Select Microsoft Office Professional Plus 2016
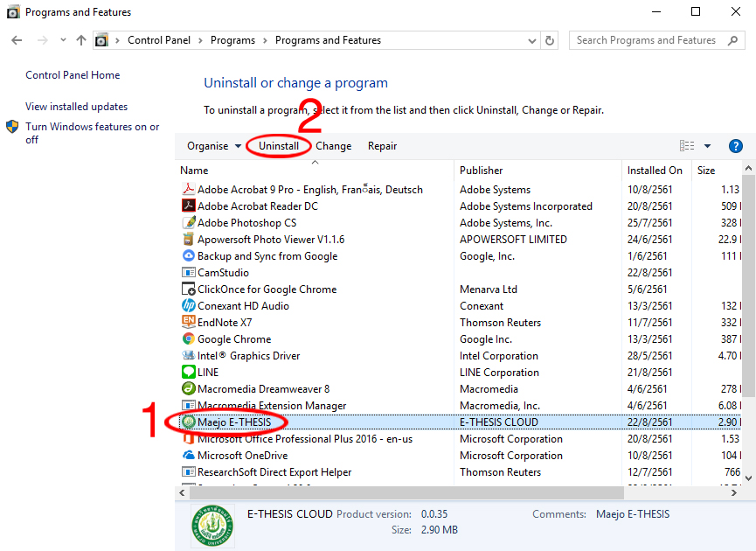The width and height of the screenshot is (756, 551). click(x=305, y=439)
